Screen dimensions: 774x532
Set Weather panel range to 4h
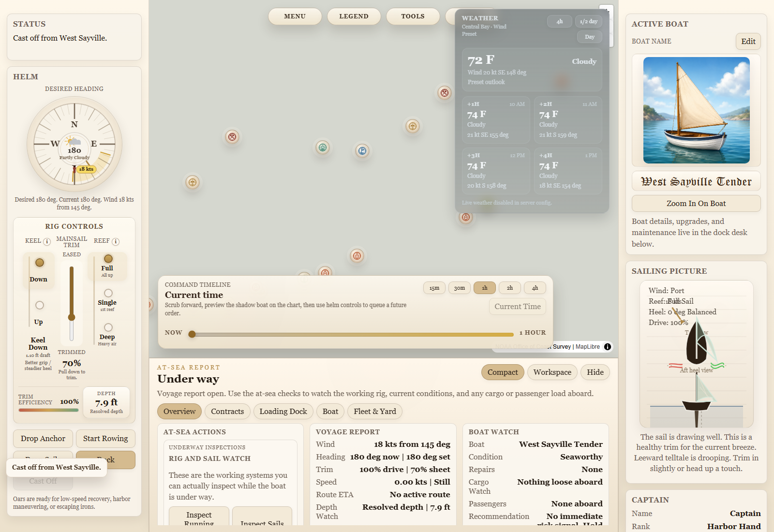[x=560, y=21]
